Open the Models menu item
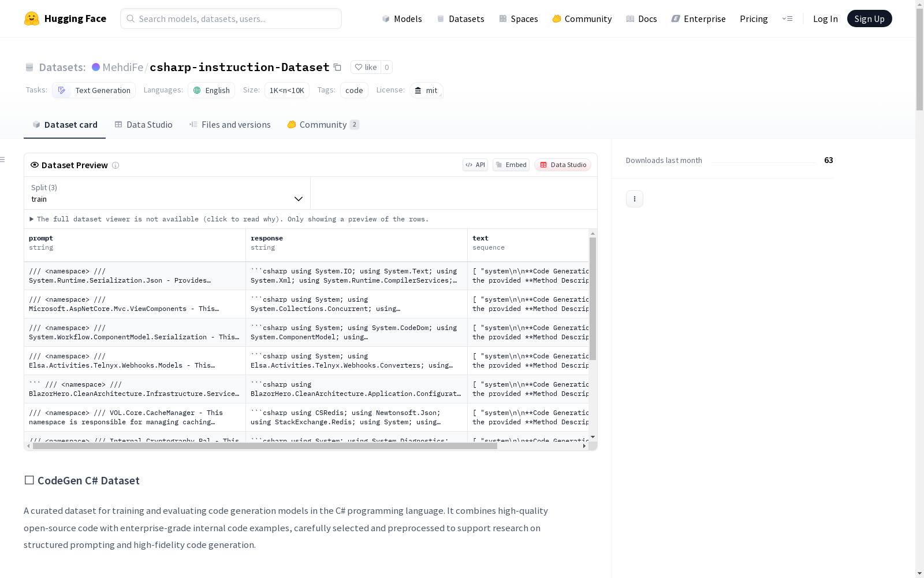The width and height of the screenshot is (924, 578). coord(402,18)
